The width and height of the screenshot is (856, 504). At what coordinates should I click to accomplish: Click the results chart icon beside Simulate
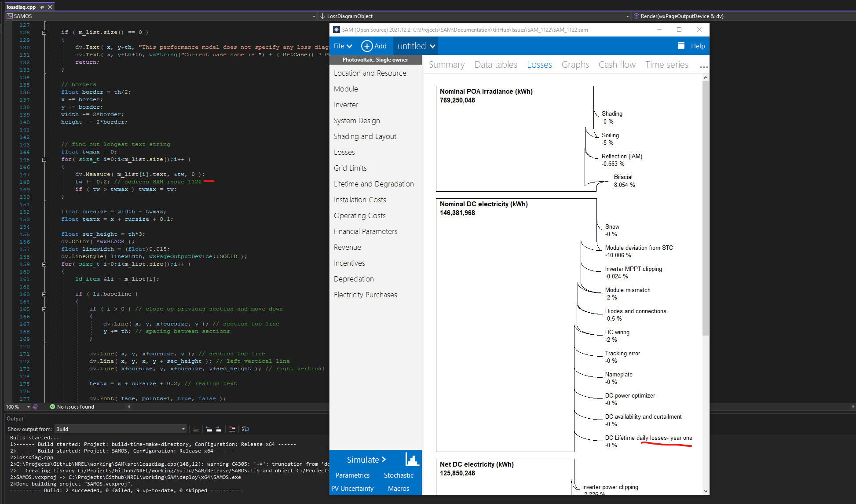click(x=412, y=459)
